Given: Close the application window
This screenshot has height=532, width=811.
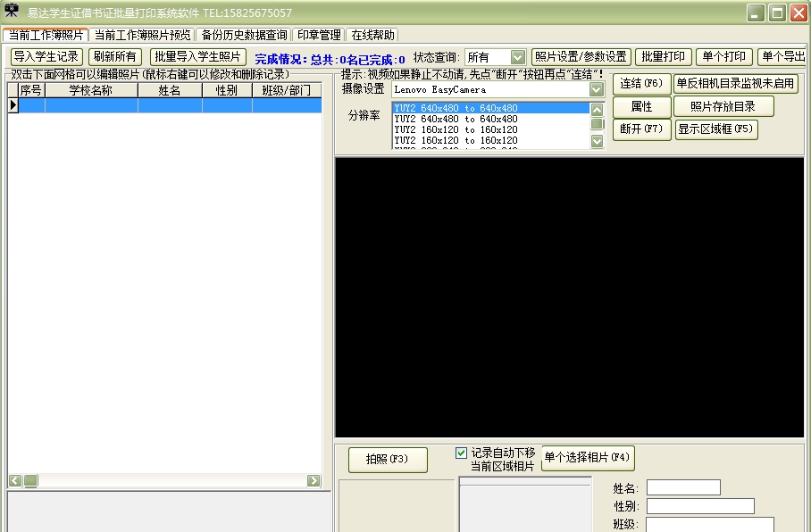Looking at the screenshot, I should 798,12.
